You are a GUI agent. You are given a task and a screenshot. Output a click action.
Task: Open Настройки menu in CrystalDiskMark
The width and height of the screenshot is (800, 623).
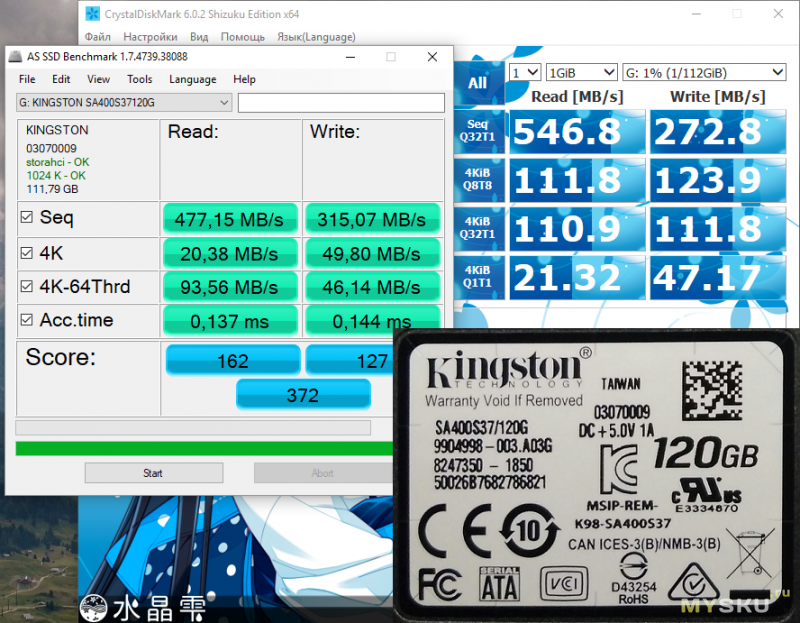pos(151,37)
